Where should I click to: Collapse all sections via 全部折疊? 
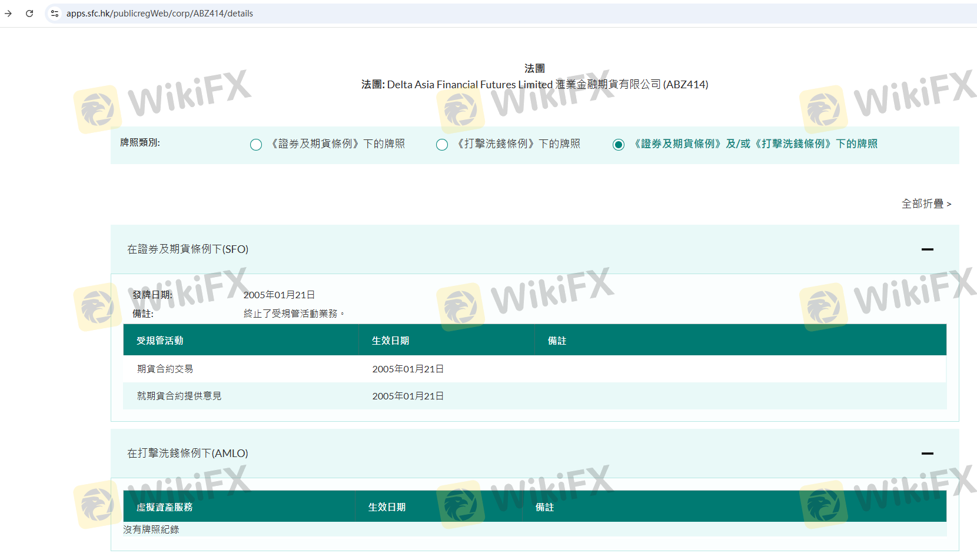(x=926, y=204)
